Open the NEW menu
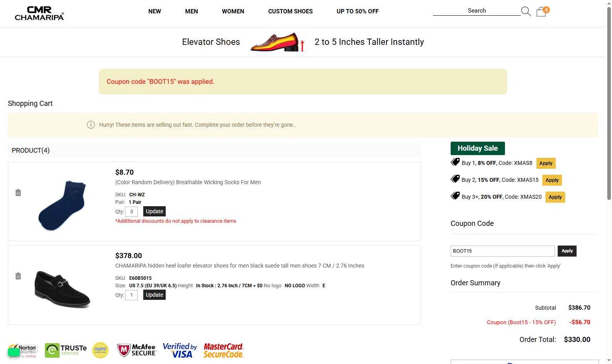The height and width of the screenshot is (364, 612). coord(155,11)
